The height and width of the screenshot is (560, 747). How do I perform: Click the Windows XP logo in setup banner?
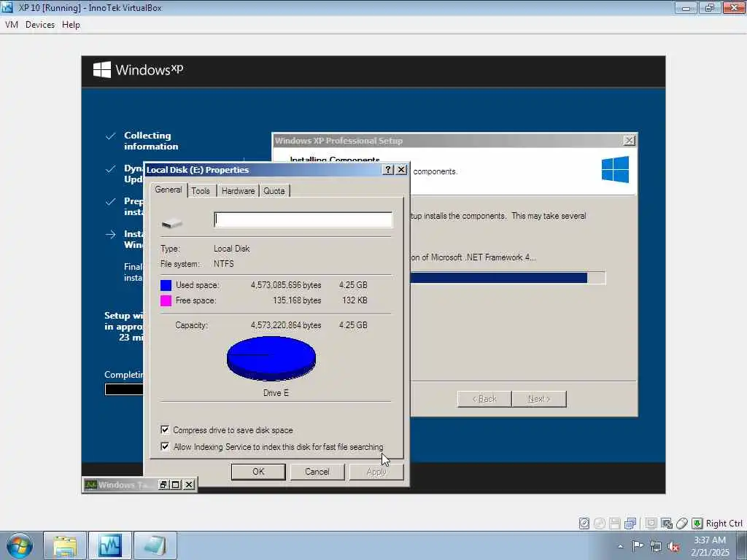pos(138,70)
